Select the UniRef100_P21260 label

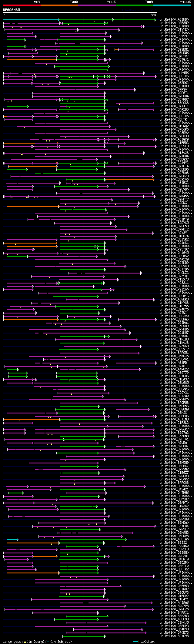pyautogui.click(x=174, y=290)
